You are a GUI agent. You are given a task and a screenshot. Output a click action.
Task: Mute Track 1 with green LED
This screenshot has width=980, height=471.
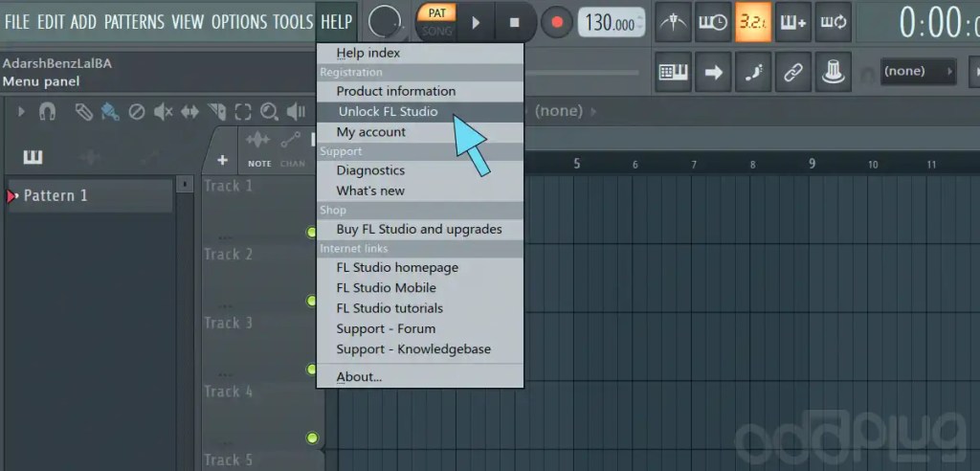(x=312, y=232)
